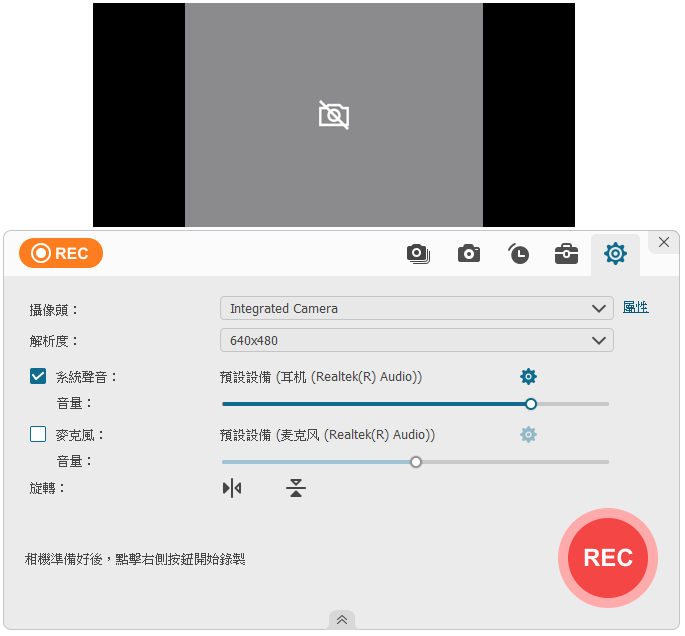The width and height of the screenshot is (685, 636).
Task: Flip the camera vertically
Action: [x=296, y=488]
